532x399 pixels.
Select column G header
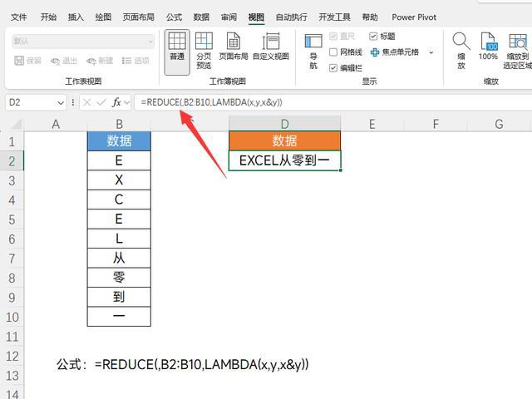(499, 124)
